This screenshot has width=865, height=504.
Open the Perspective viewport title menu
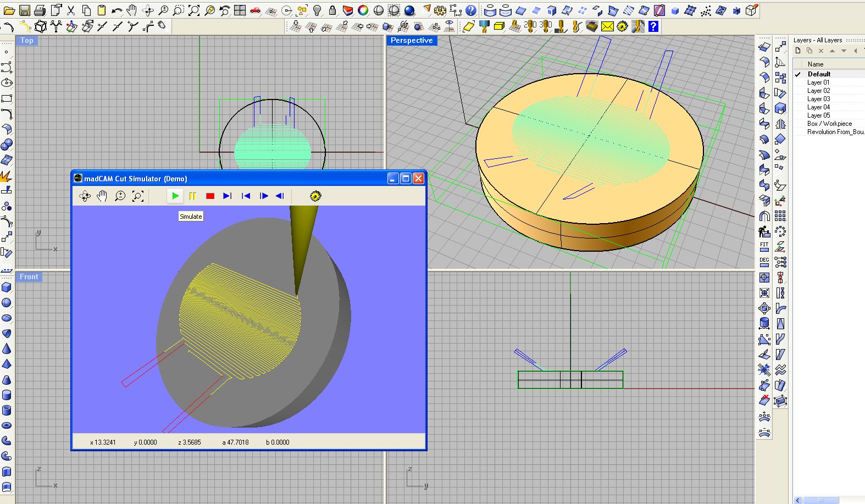(412, 41)
